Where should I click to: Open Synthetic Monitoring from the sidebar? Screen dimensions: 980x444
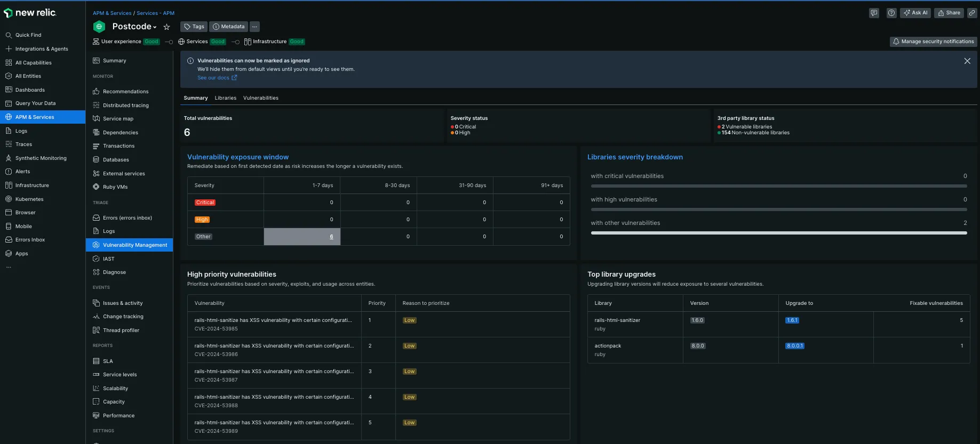click(x=41, y=158)
